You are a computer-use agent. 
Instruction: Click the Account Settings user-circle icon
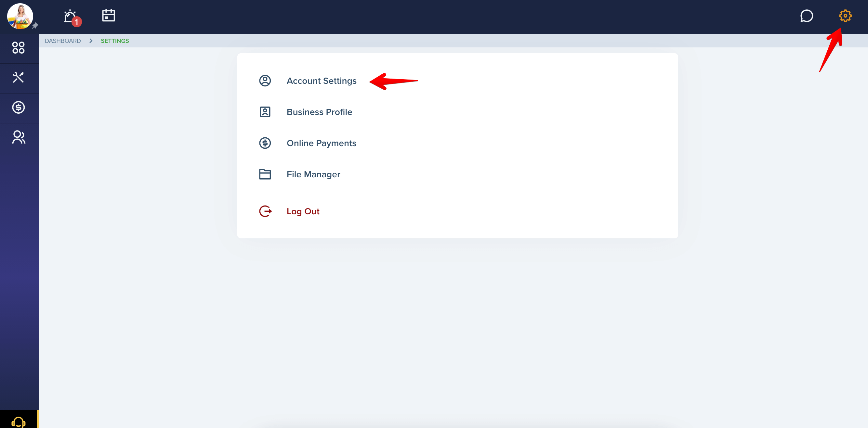(265, 81)
